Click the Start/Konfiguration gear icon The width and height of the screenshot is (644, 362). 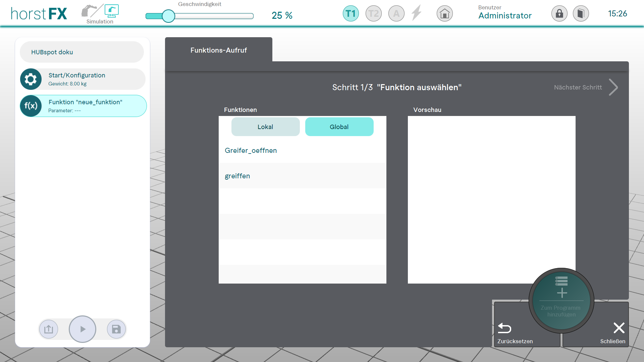[x=31, y=79]
